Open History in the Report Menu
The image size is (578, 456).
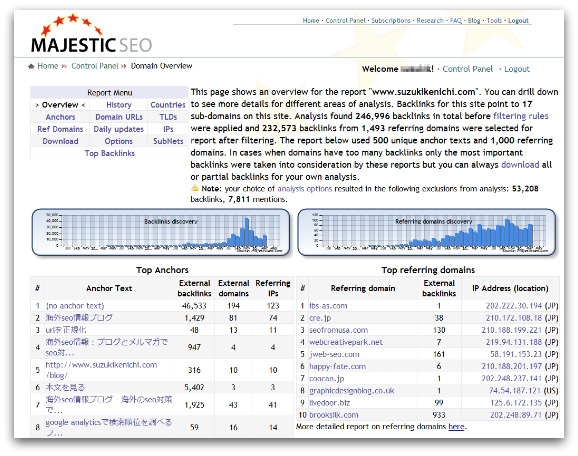[119, 105]
